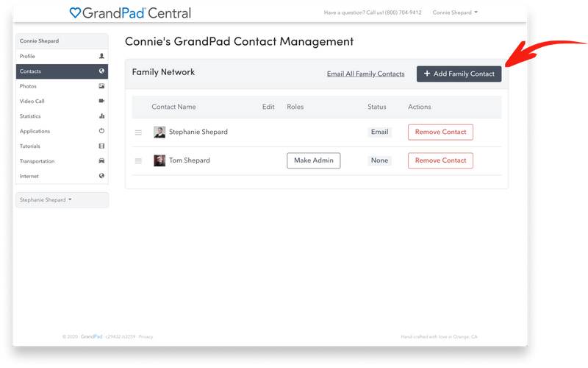Screen dimensions: 588x368
Task: Click Email All Family Contacts link
Action: pyautogui.click(x=365, y=74)
